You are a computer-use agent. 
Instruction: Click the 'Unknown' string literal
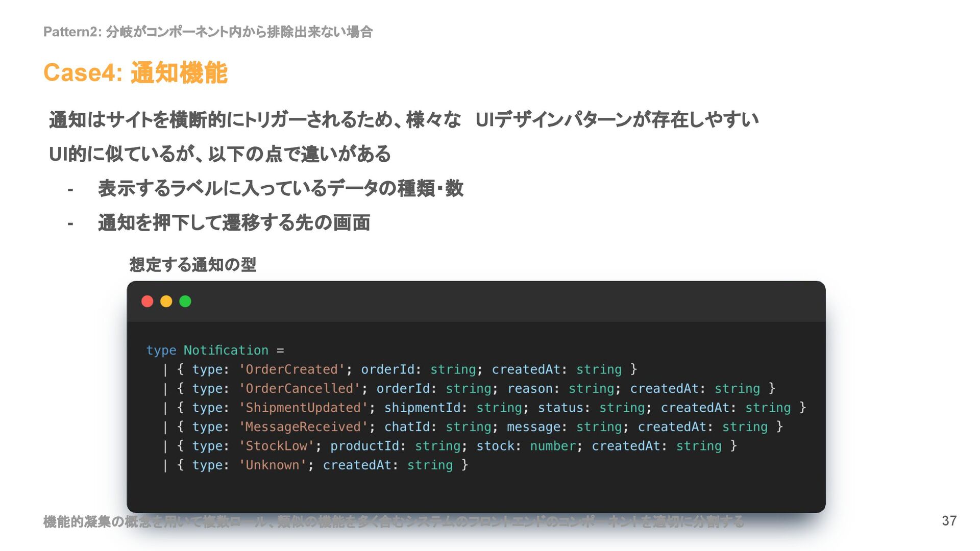point(273,465)
